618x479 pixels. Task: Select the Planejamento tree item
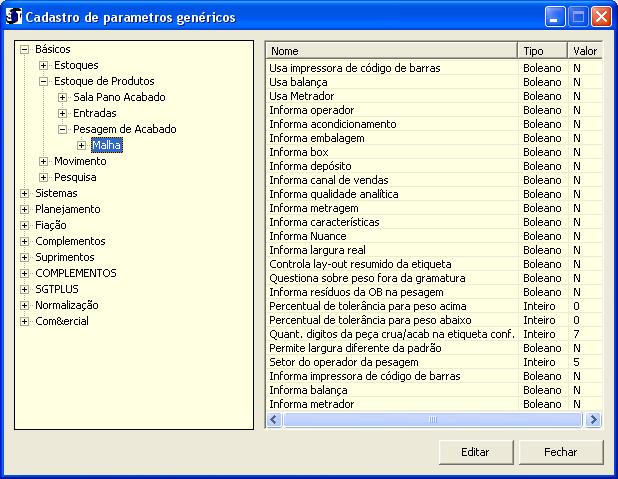(x=68, y=209)
